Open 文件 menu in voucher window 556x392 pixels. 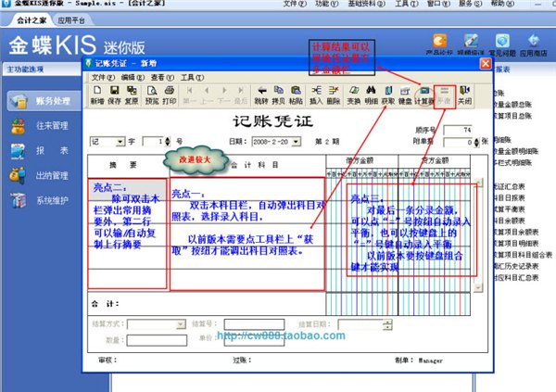103,77
